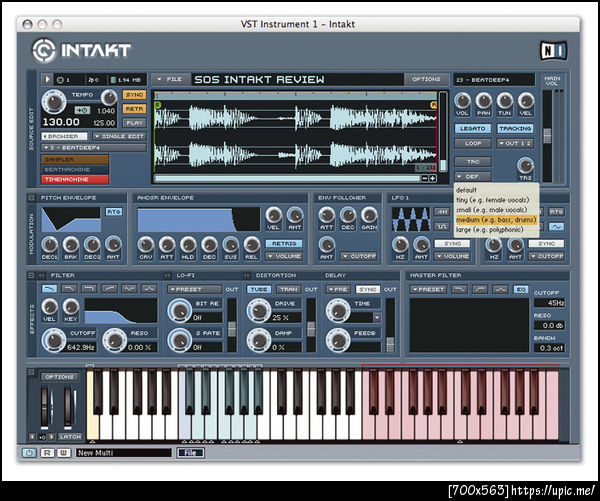The height and width of the screenshot is (501, 600).
Task: Click the OPTIONS button beside the title
Action: 426,79
